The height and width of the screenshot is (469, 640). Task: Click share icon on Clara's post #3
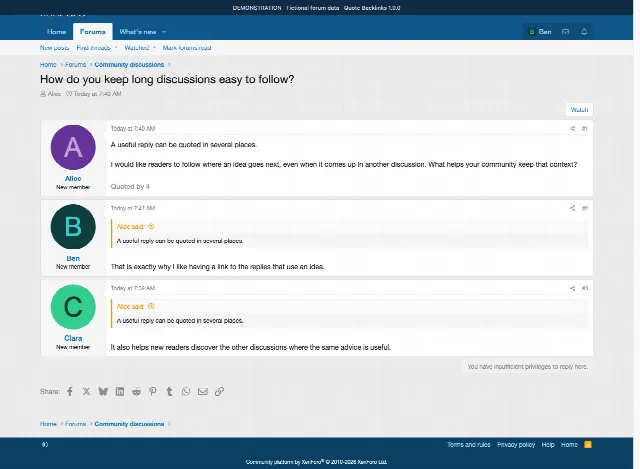572,288
